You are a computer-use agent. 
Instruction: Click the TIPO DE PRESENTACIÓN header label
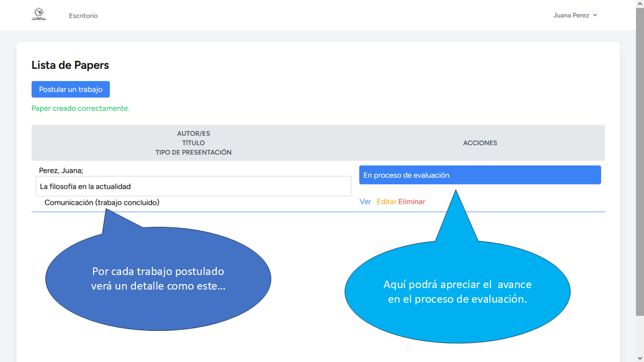[x=193, y=152]
